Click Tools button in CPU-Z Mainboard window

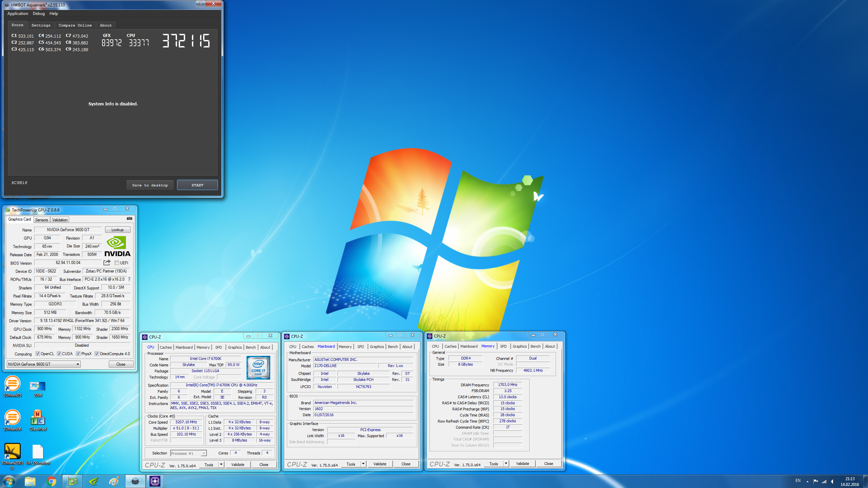[351, 464]
